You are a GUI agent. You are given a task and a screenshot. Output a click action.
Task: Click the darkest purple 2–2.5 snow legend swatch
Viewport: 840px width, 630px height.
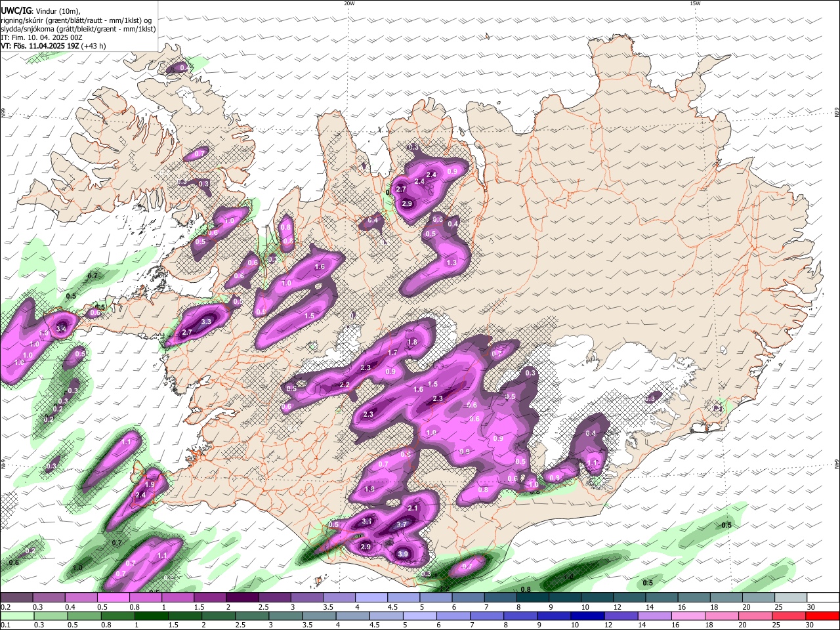pos(242,597)
